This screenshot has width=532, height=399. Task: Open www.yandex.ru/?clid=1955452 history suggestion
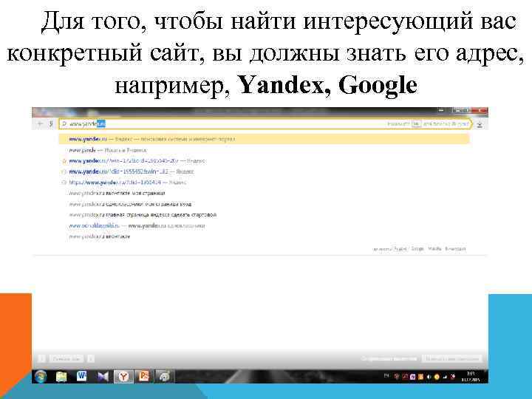click(132, 171)
